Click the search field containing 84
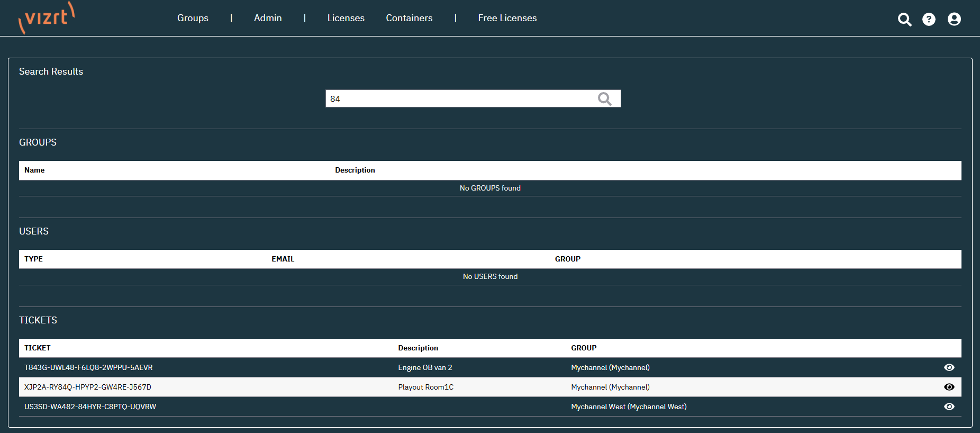This screenshot has height=433, width=980. (x=473, y=98)
